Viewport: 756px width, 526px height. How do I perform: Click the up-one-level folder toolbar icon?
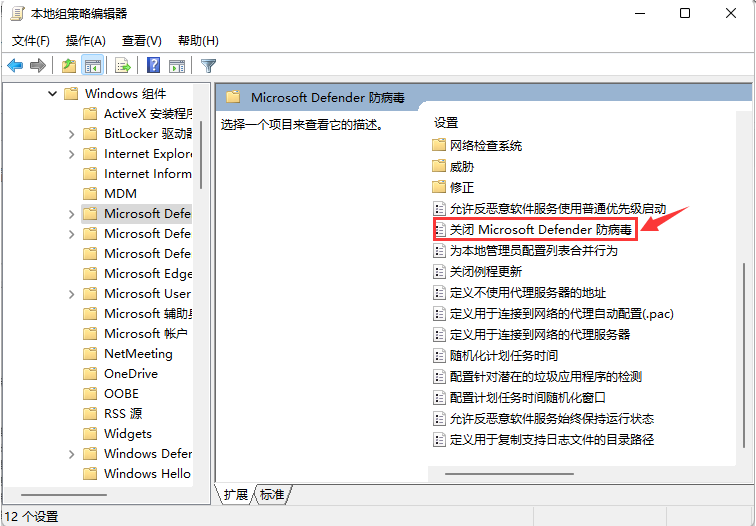pos(68,66)
